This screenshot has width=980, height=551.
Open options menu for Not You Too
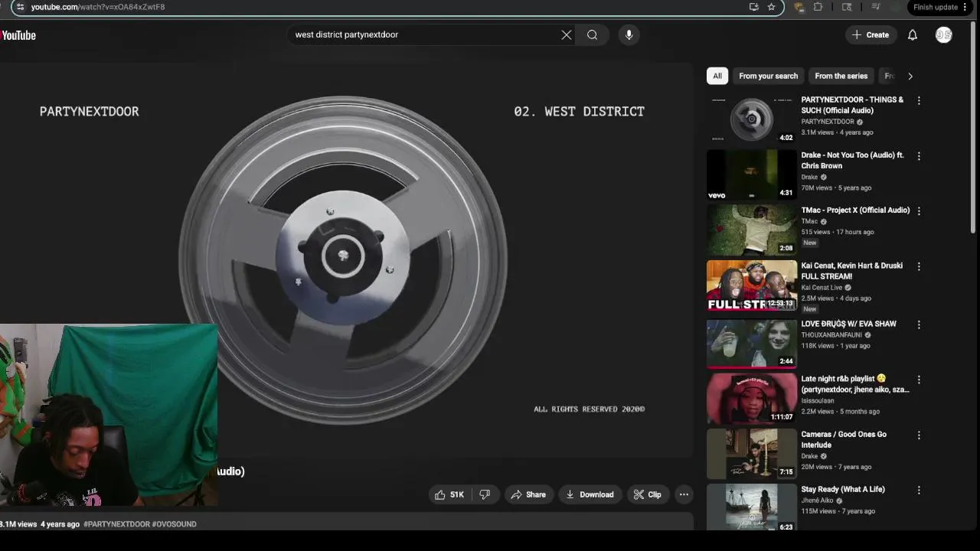coord(919,155)
